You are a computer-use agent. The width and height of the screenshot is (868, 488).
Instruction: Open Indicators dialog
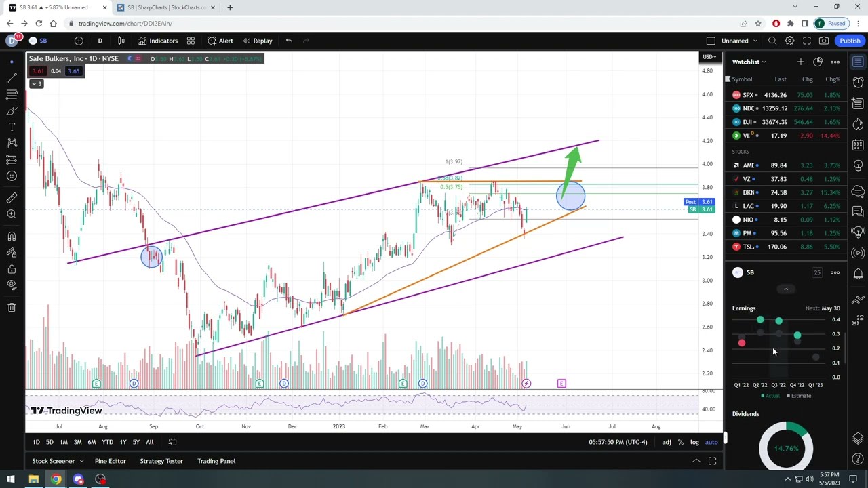pyautogui.click(x=158, y=41)
